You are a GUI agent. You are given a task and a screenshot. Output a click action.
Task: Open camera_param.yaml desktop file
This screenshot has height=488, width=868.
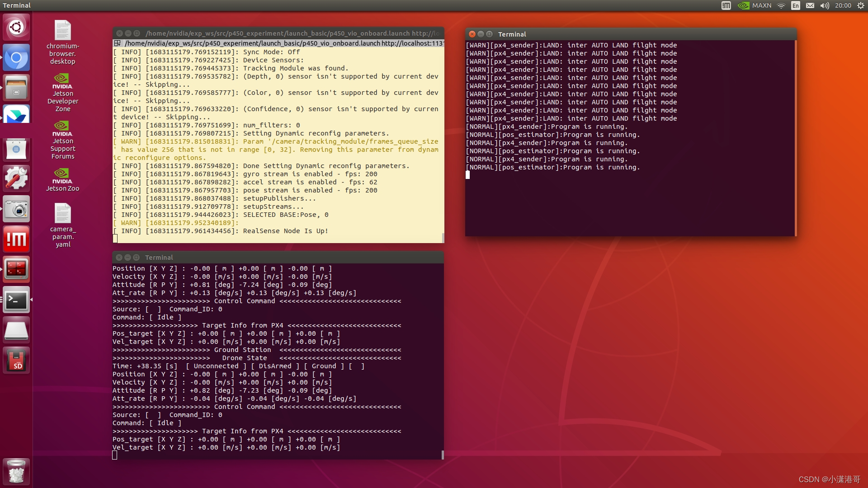63,225
